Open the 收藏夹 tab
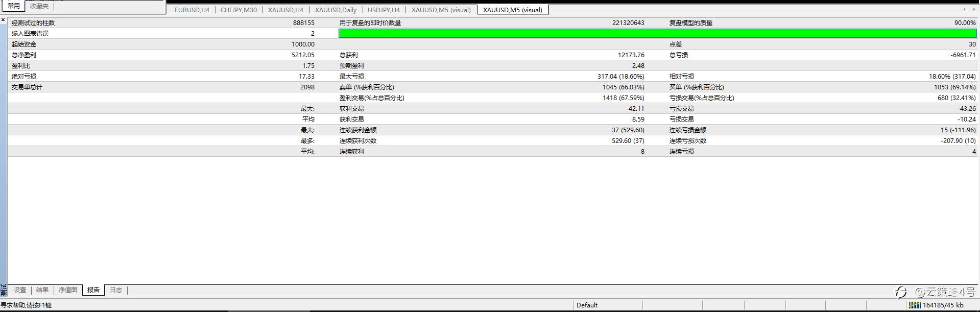 click(39, 6)
